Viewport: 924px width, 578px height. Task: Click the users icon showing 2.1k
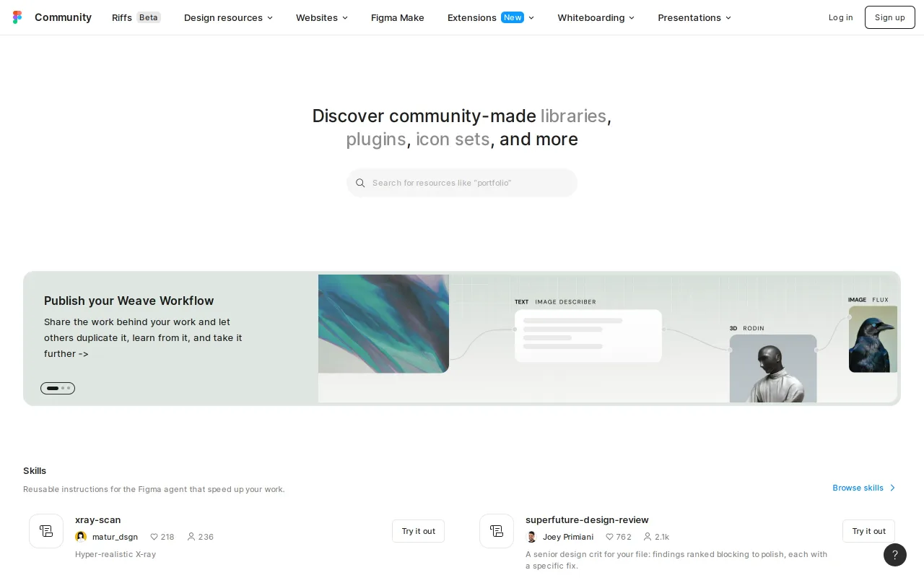pyautogui.click(x=648, y=537)
